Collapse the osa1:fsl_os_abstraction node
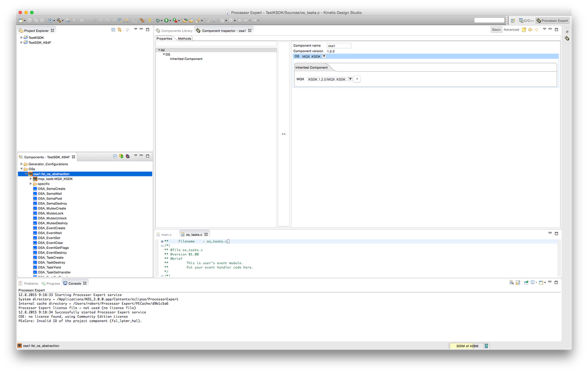Viewport: 588px width, 373px height. tap(26, 174)
